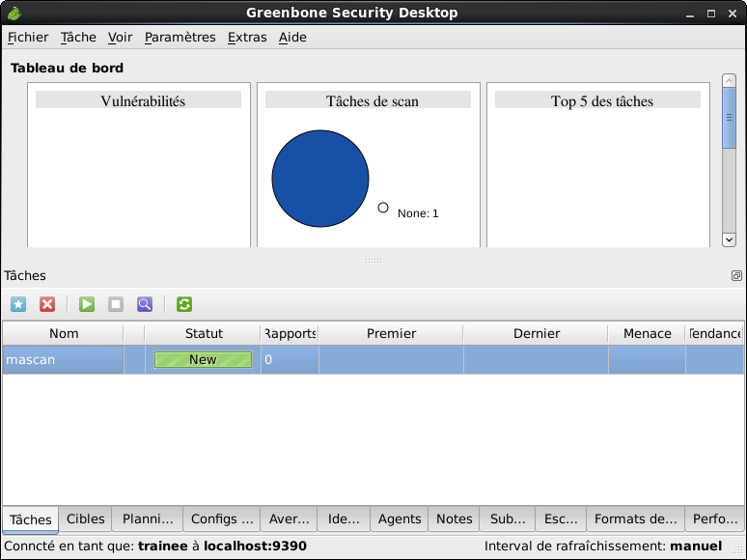Click the dashboard scrollbar up arrow
747x560 pixels.
pyautogui.click(x=729, y=81)
